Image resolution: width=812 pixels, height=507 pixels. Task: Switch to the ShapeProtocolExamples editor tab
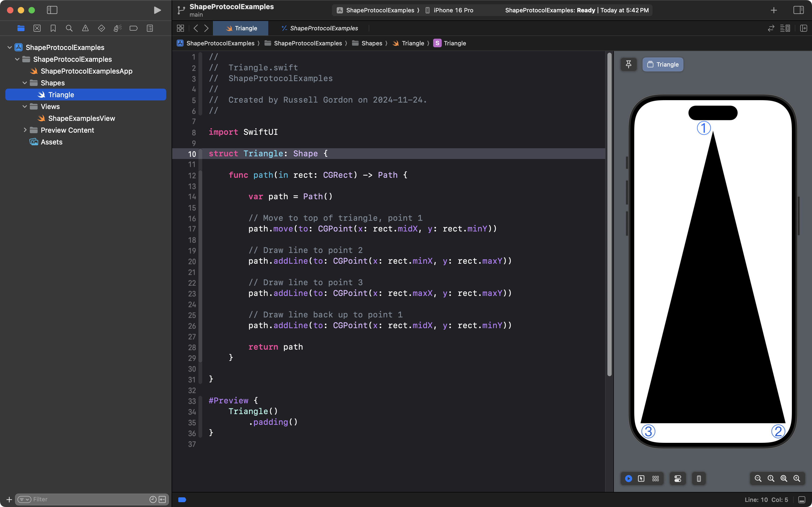tap(320, 28)
